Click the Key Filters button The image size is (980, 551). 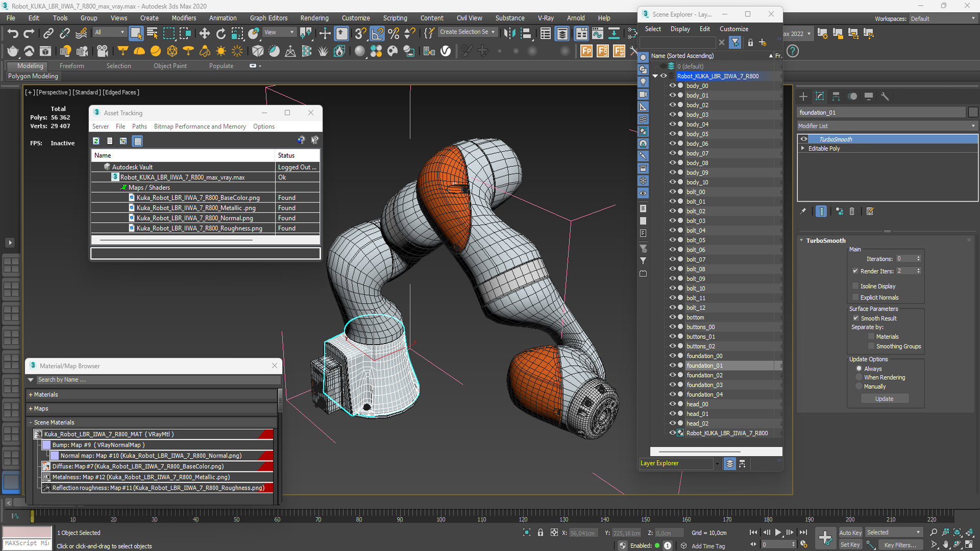pos(900,545)
